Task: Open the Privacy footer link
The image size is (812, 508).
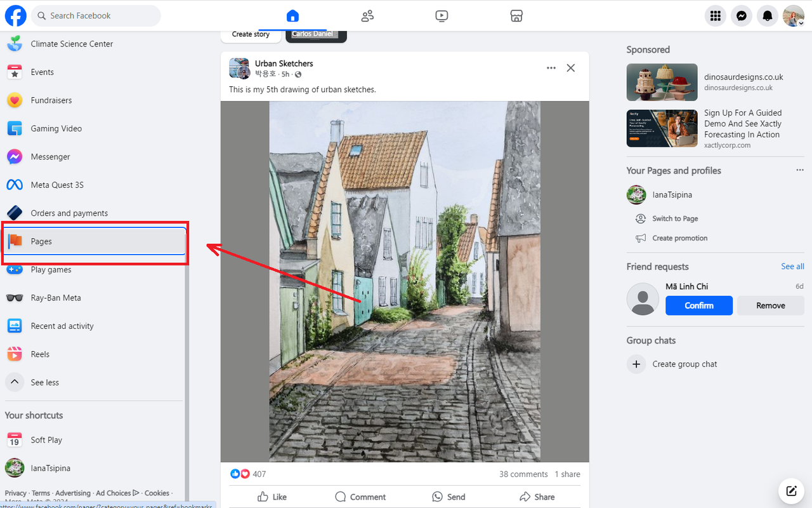Action: [x=16, y=493]
